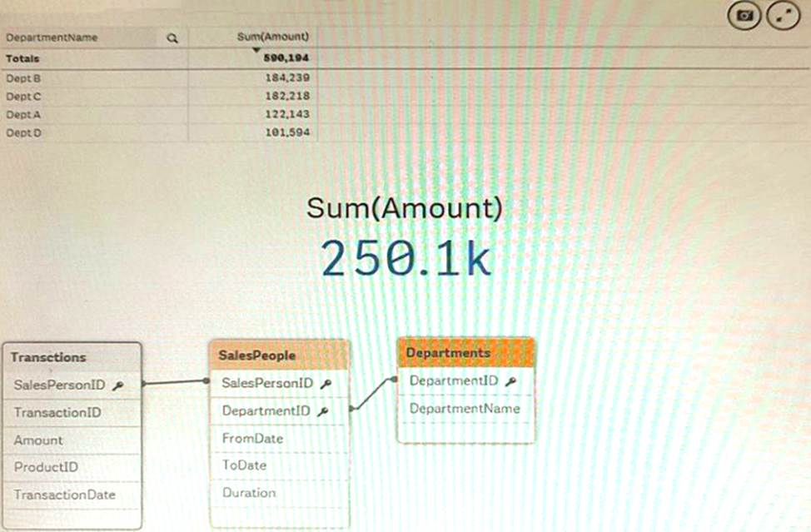The image size is (811, 532).
Task: Click the fullscreen expand icon
Action: click(x=782, y=16)
